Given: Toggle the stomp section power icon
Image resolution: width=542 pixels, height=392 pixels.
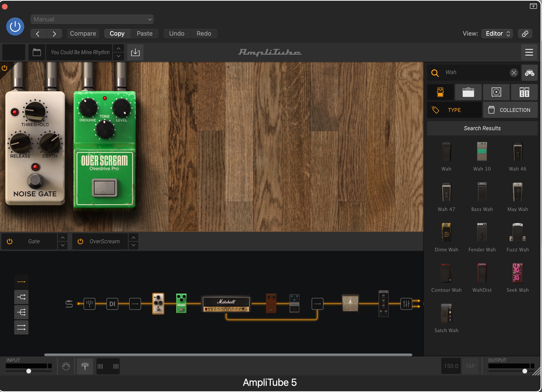Looking at the screenshot, I should click(x=4, y=68).
